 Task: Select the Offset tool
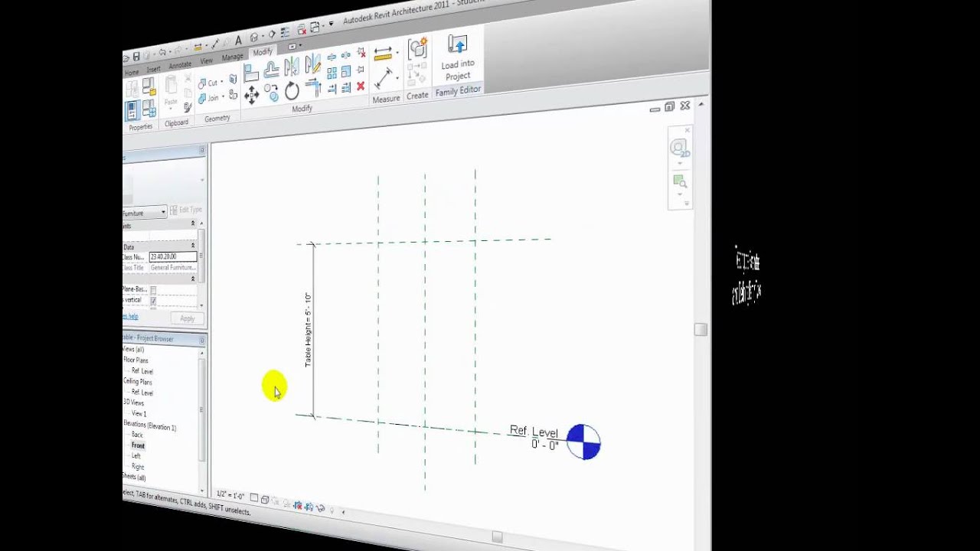pos(272,70)
